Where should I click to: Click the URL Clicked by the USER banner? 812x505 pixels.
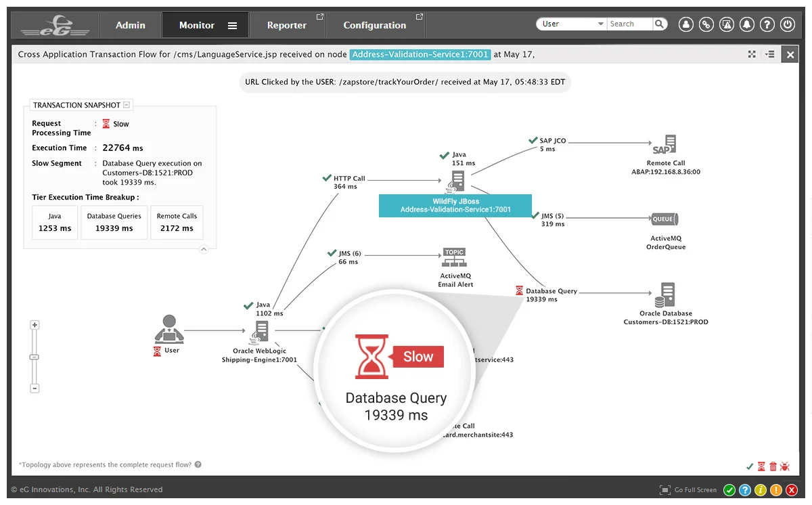pos(405,82)
